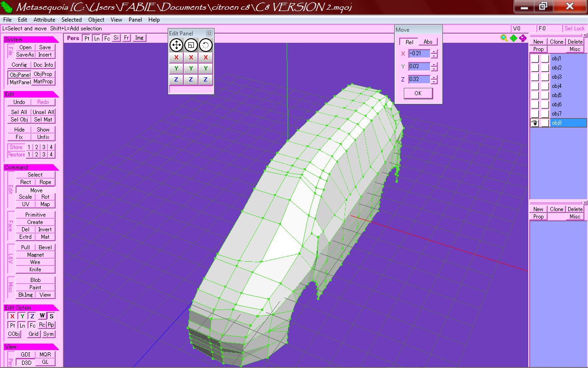Click the yellow magnifier zoom icon
Image resolution: width=588 pixels, height=368 pixels.
pyautogui.click(x=504, y=38)
